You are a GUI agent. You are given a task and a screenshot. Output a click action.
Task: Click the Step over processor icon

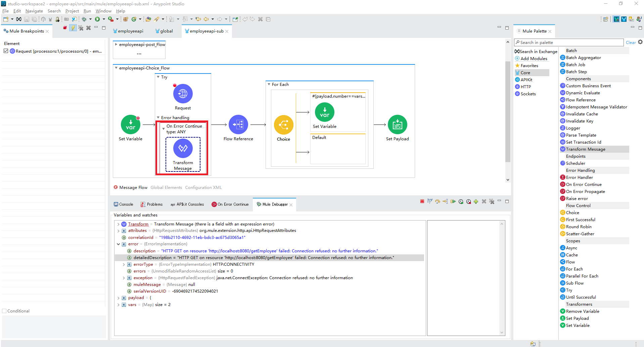point(438,201)
